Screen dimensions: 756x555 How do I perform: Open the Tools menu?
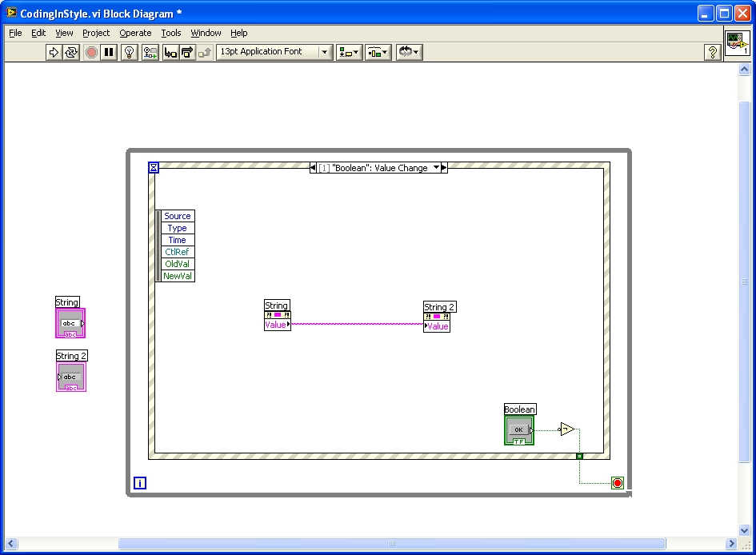171,33
